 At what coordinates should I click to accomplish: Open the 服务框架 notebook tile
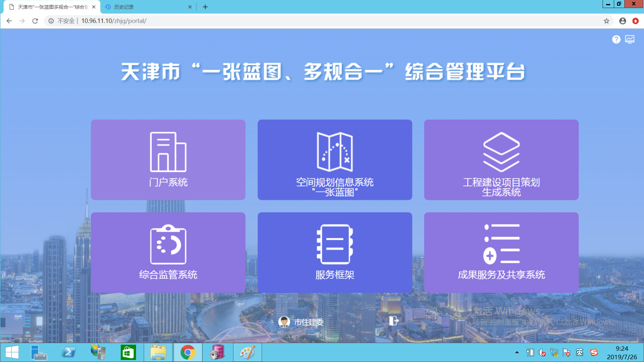pyautogui.click(x=334, y=252)
